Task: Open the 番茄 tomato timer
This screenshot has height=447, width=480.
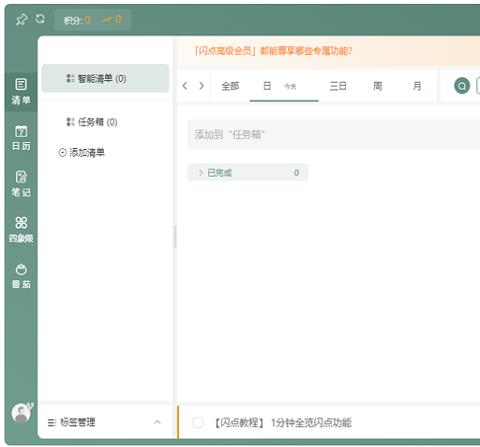Action: click(x=21, y=276)
